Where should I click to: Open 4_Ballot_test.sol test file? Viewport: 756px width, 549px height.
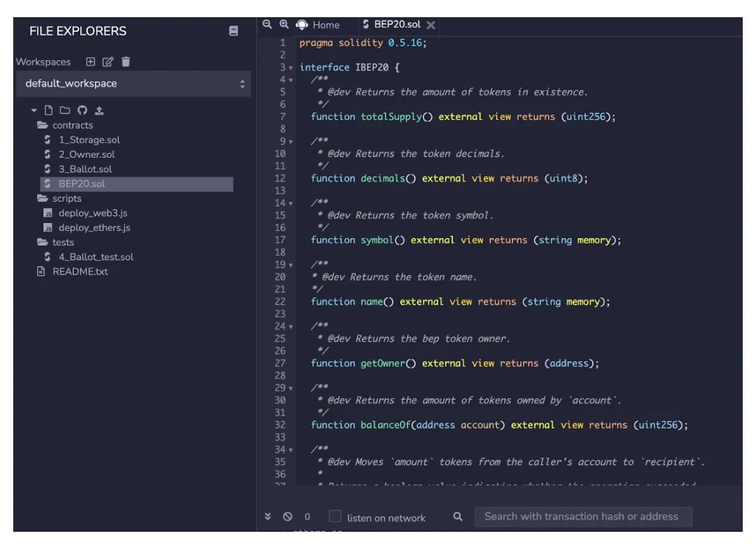(96, 257)
